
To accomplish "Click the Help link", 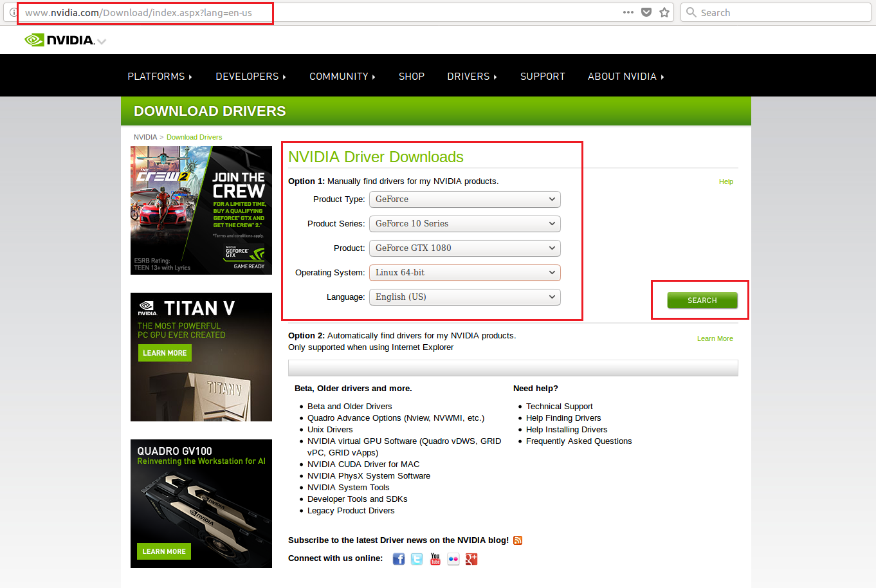I will point(726,182).
